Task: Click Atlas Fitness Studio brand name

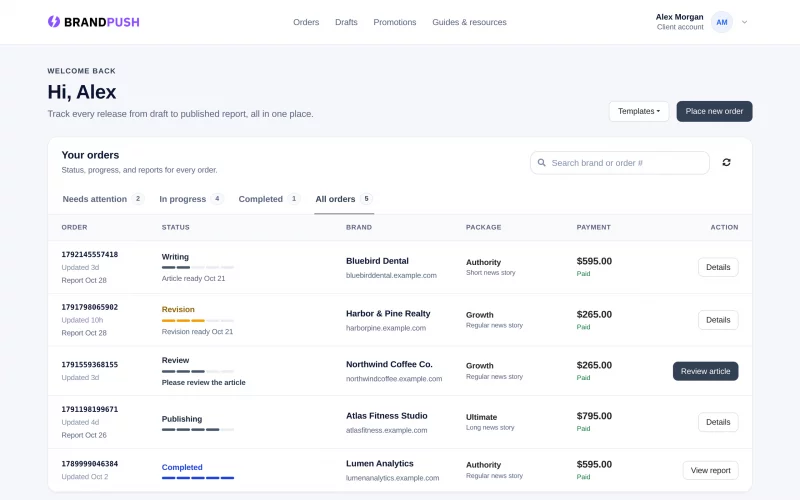Action: click(x=387, y=416)
